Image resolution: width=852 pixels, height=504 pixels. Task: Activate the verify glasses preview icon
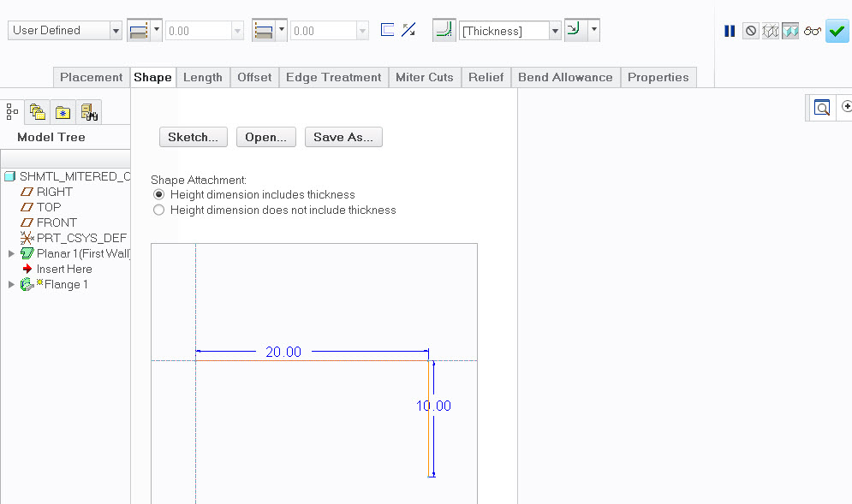(x=812, y=31)
